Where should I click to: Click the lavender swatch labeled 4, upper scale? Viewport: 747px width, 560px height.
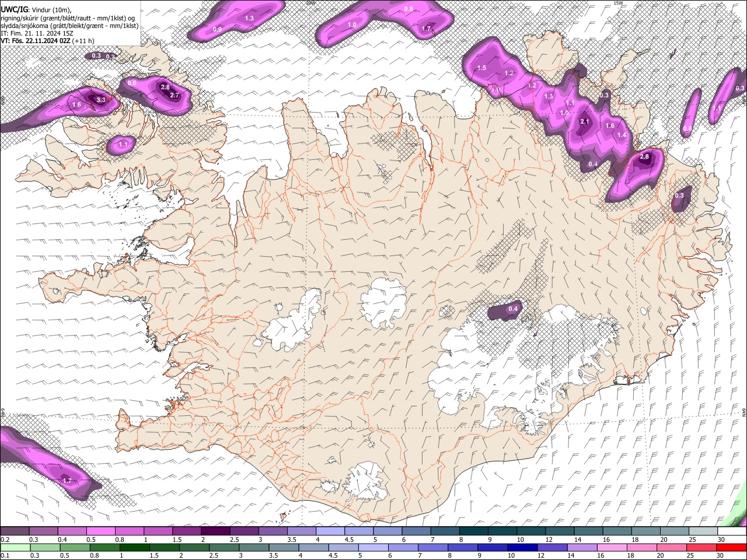[x=330, y=531]
